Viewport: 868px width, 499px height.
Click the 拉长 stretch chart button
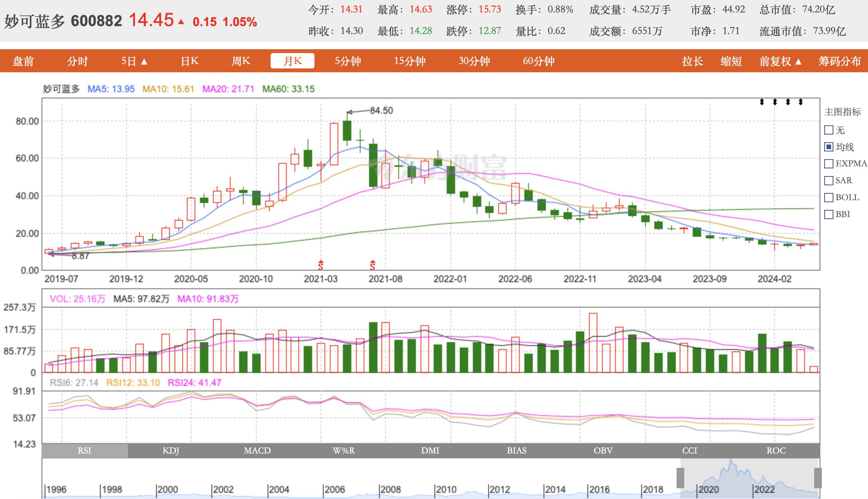(x=692, y=61)
